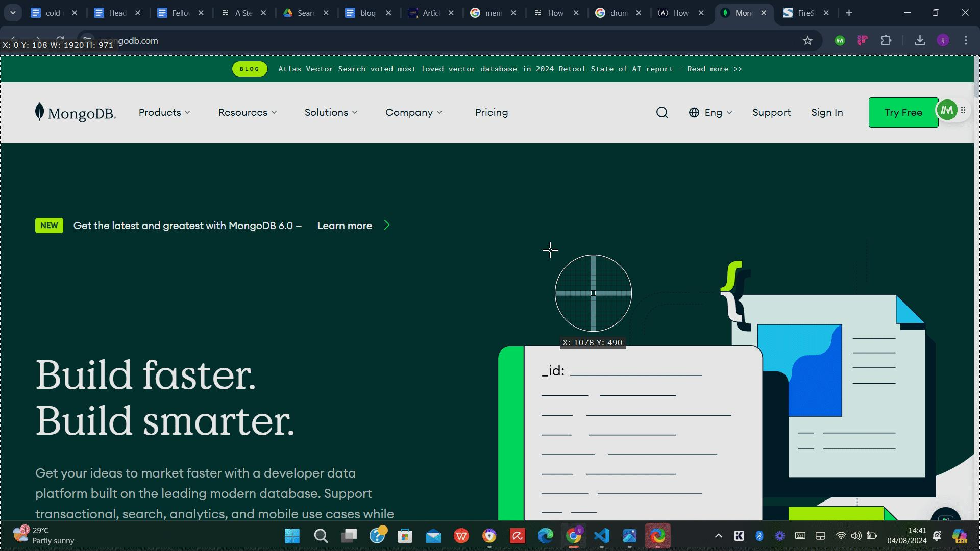Open the site search magnifier icon

pos(662,113)
